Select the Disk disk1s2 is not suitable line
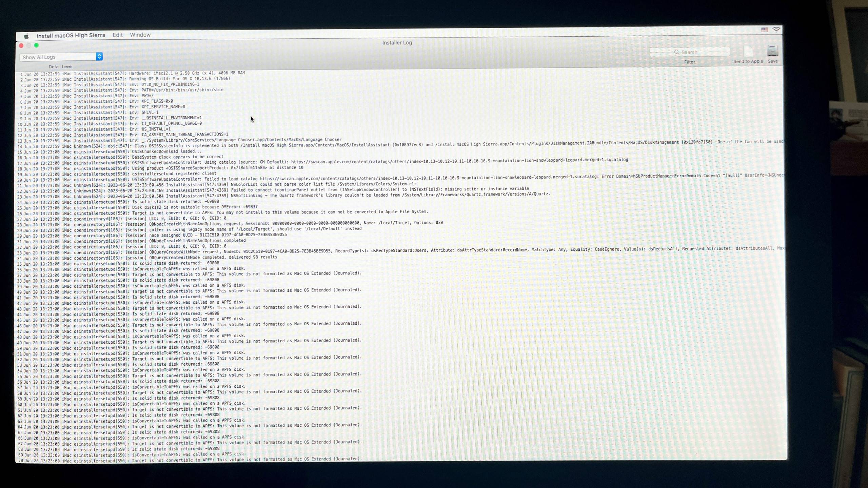Image resolution: width=868 pixels, height=488 pixels. pyautogui.click(x=138, y=207)
